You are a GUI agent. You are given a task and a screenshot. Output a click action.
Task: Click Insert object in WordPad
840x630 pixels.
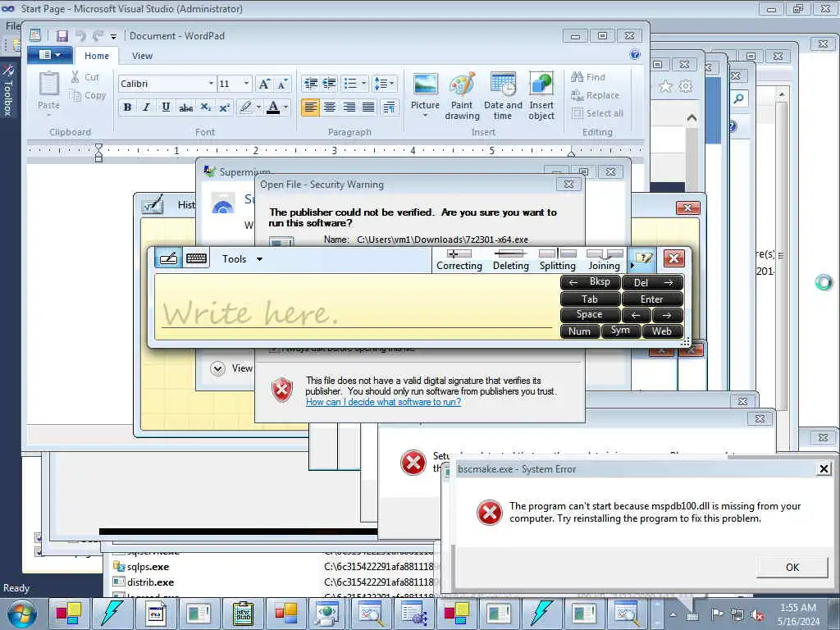[541, 95]
